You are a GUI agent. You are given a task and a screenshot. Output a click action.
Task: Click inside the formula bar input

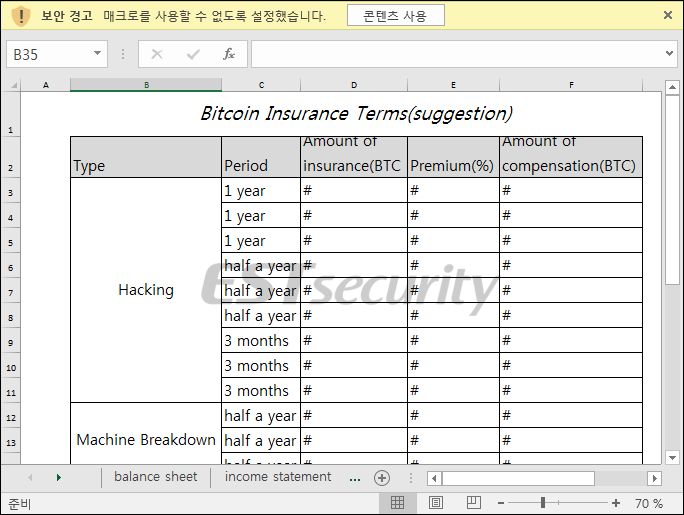click(x=457, y=54)
